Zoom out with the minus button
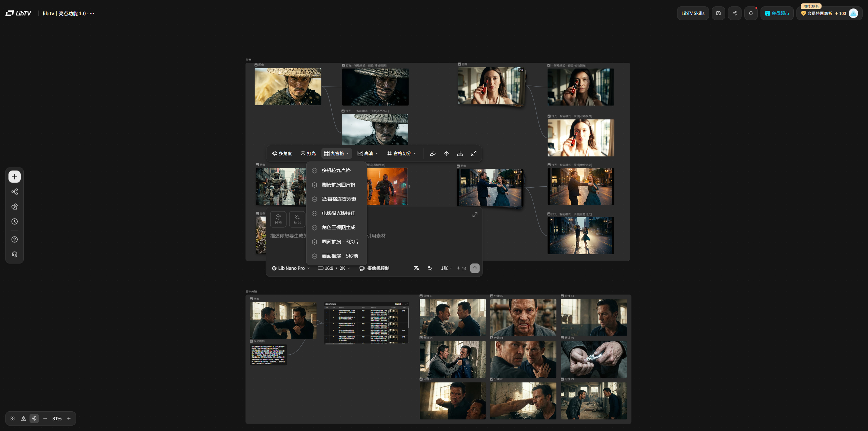The image size is (868, 431). tap(45, 418)
